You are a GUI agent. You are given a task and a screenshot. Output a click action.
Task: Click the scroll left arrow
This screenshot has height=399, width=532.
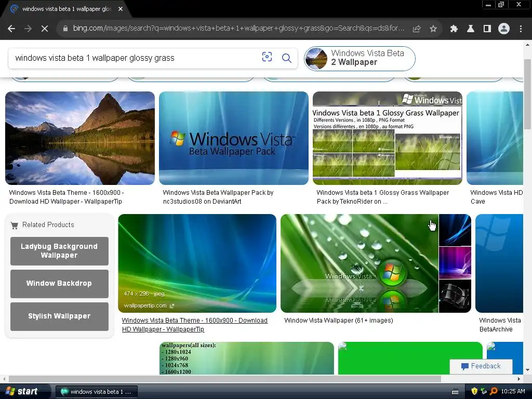(x=4, y=379)
